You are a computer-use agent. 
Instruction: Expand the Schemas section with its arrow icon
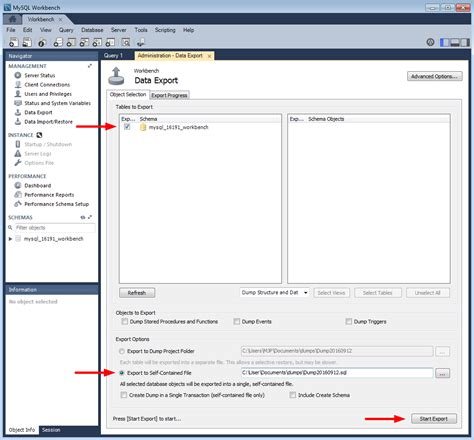pos(90,217)
